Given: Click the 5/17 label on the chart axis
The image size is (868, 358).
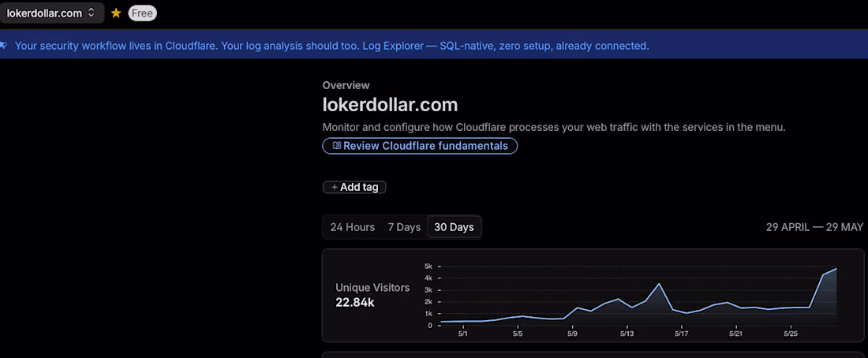Looking at the screenshot, I should pyautogui.click(x=682, y=334).
